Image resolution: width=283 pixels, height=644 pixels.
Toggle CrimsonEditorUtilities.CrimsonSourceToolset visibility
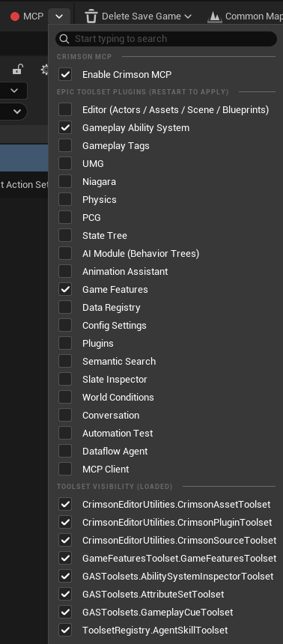[x=65, y=541]
